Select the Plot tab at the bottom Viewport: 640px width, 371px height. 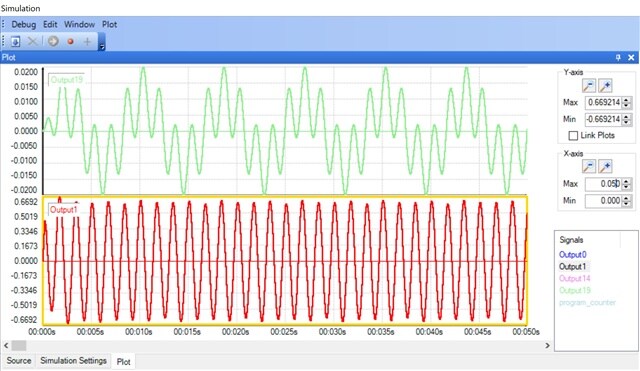123,362
